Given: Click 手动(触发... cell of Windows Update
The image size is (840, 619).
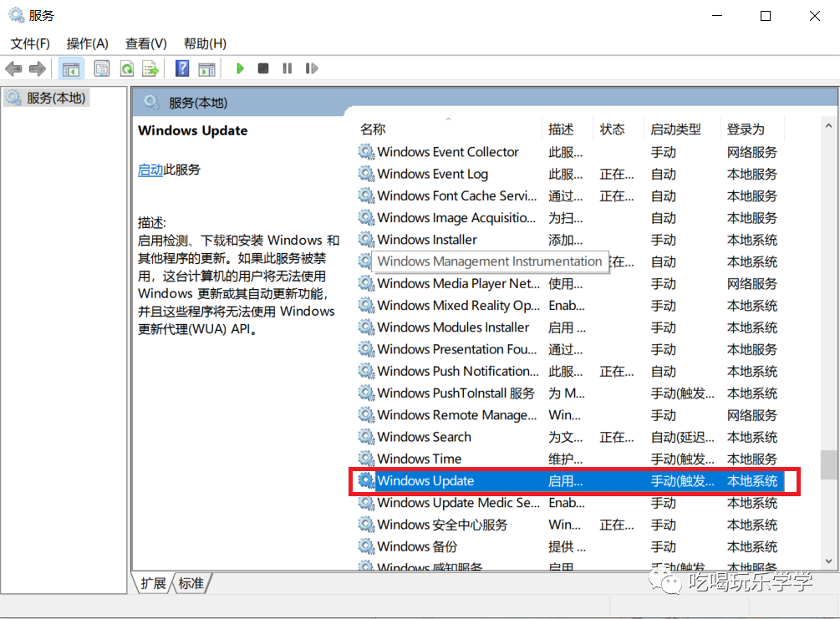Looking at the screenshot, I should pyautogui.click(x=682, y=481).
